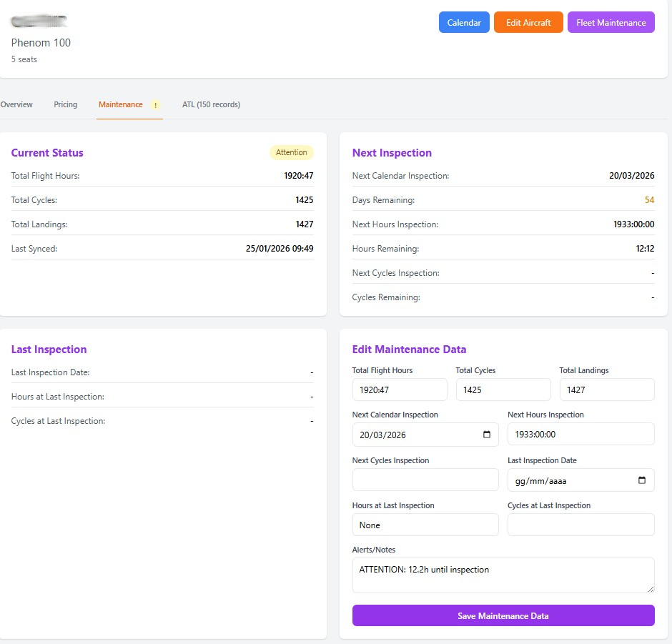Open the Overview tab
This screenshot has height=644, width=672.
[x=16, y=104]
